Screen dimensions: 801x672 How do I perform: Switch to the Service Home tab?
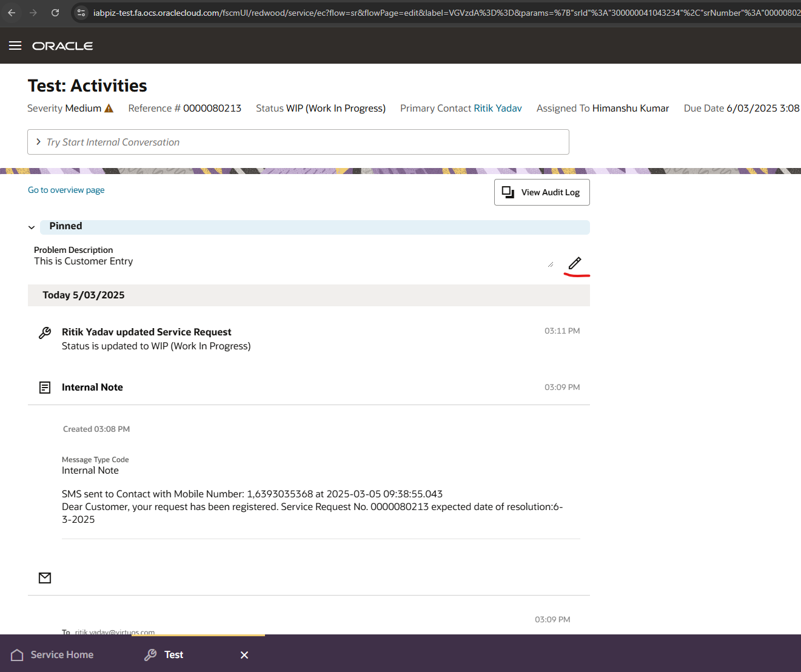coord(62,654)
